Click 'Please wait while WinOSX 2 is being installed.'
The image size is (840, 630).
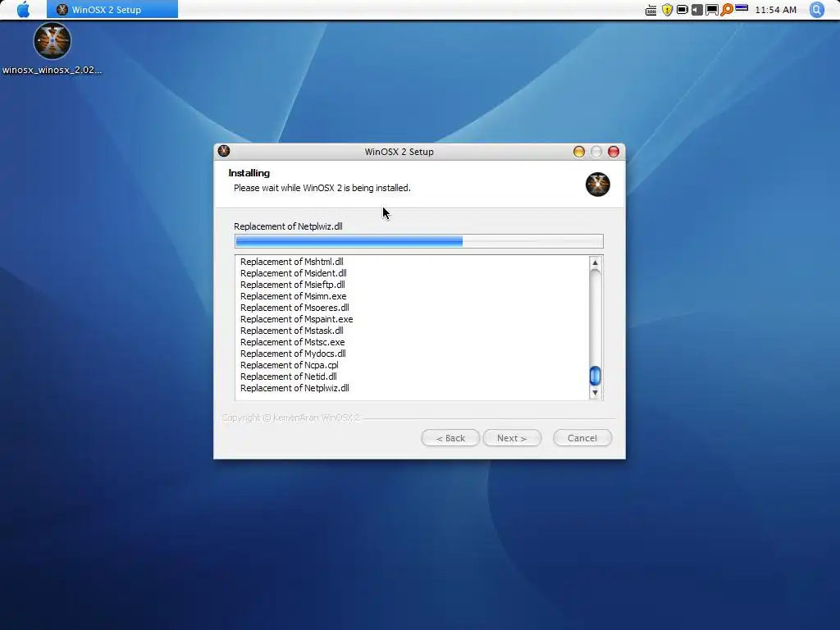pyautogui.click(x=322, y=188)
